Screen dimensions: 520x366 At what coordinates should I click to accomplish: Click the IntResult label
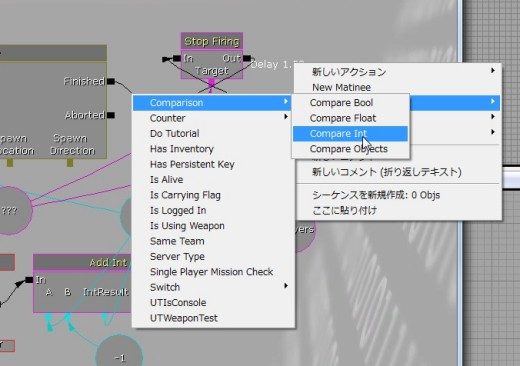click(x=106, y=292)
